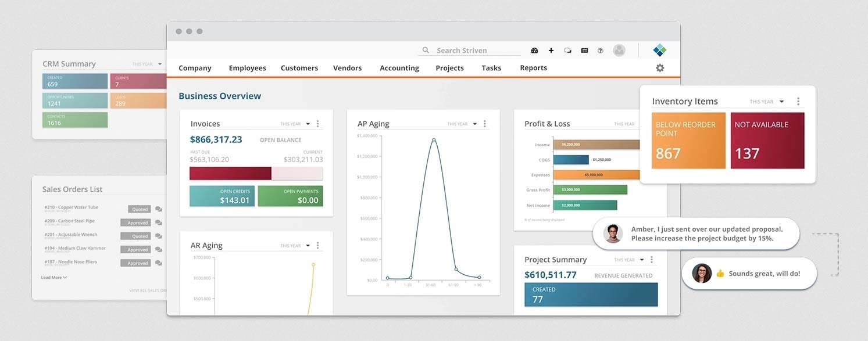Open the chat bubbles icon in header

567,51
